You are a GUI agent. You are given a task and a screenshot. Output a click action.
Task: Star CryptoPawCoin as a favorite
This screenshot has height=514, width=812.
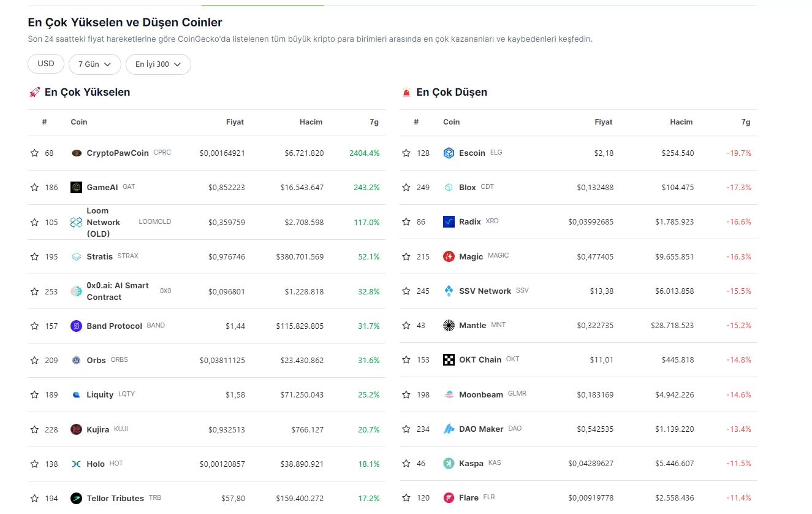tap(34, 153)
